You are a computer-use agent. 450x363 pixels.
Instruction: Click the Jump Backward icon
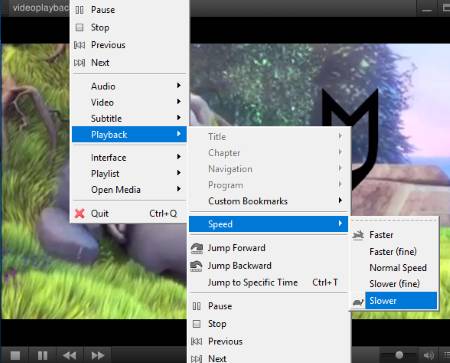[196, 266]
